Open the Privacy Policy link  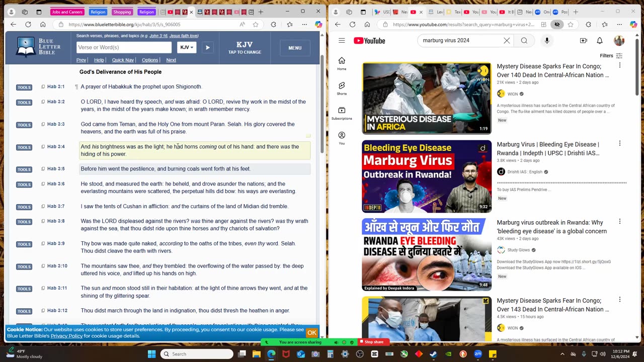pyautogui.click(x=66, y=336)
